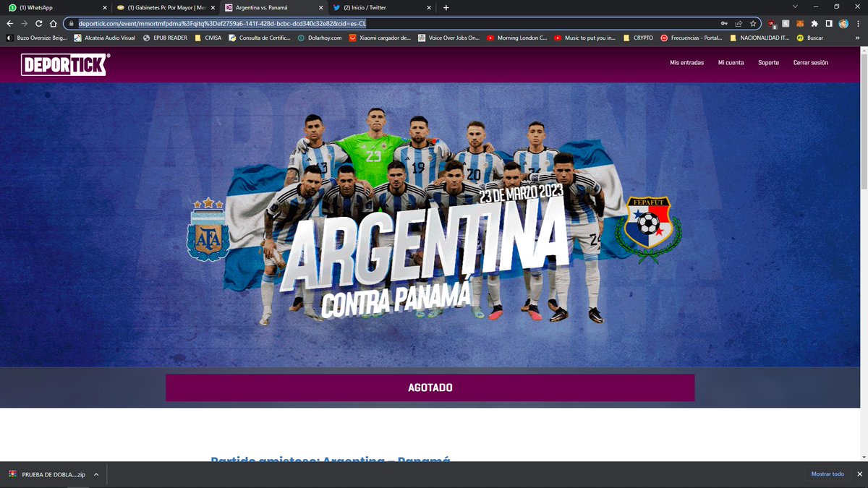Click the AGOTADO sold-out button

pos(430,388)
